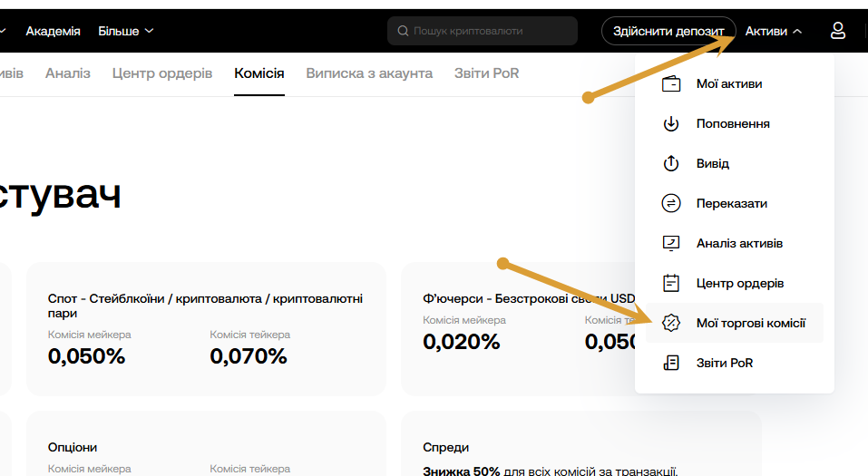Choose Переказати from the assets menu
Screen dimensions: 868x476
731,204
